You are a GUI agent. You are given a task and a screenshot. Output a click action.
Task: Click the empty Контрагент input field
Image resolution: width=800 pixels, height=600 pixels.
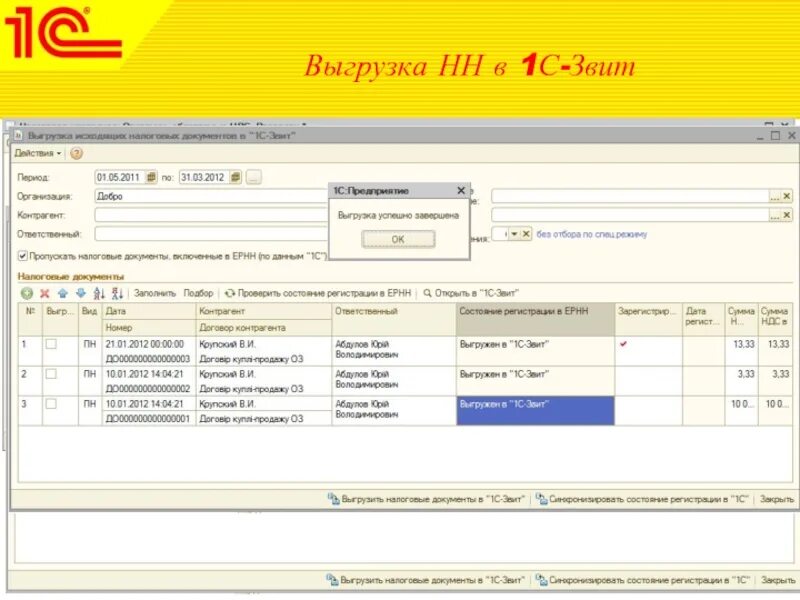pos(211,215)
